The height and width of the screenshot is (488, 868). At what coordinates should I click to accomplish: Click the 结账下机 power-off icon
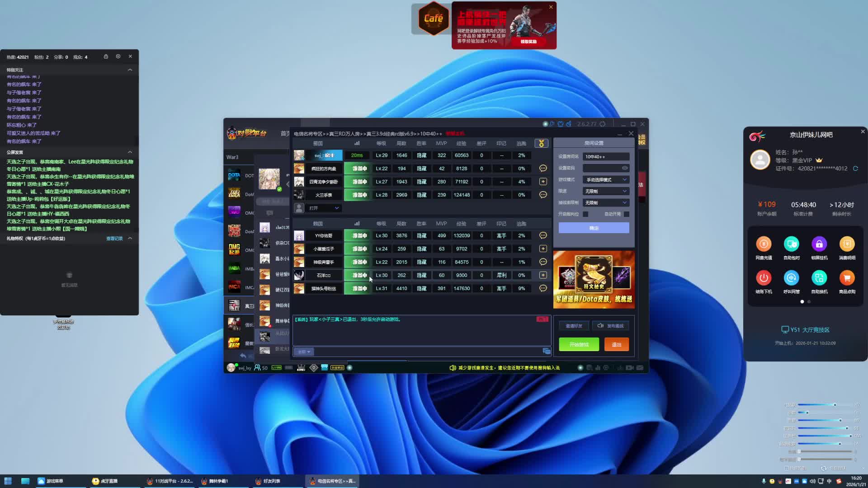764,278
